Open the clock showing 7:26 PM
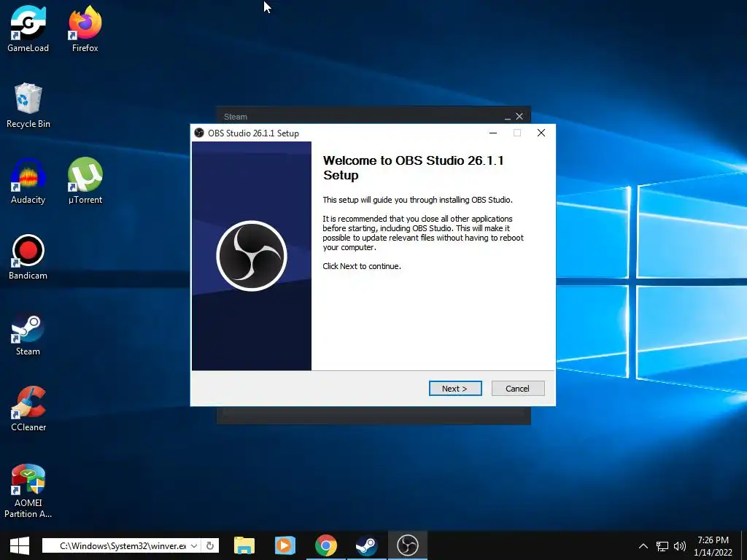Image resolution: width=747 pixels, height=560 pixels. [713, 545]
